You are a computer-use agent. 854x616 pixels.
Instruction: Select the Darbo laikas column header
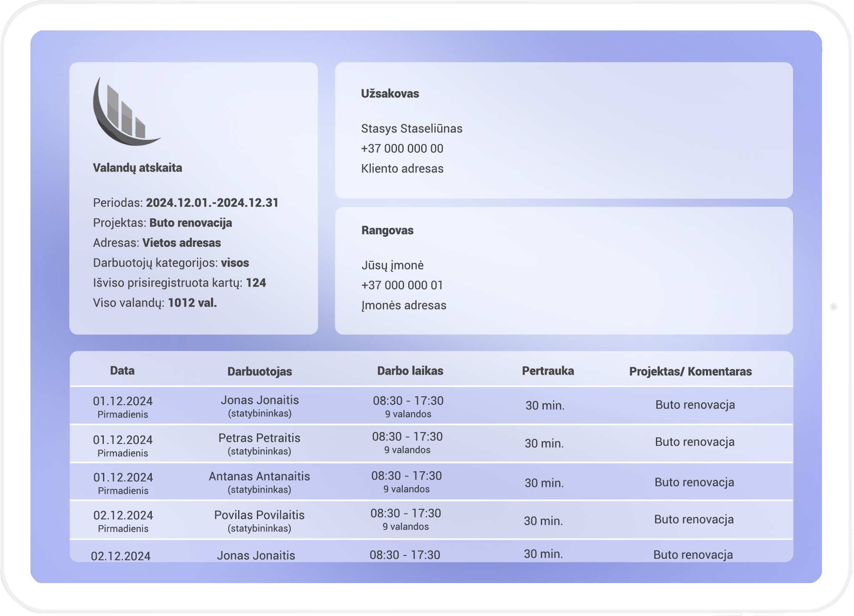point(410,371)
